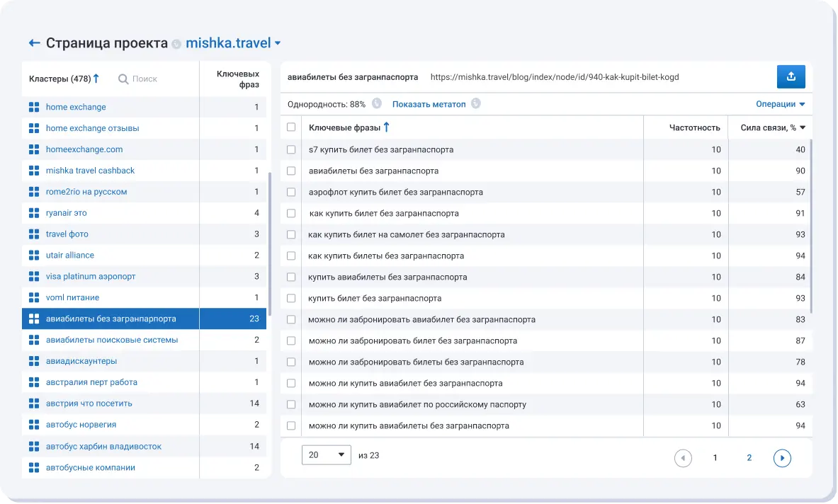Image resolution: width=838 pixels, height=504 pixels.
Task: Click the back arrow next to Страница проекта
Action: point(34,43)
